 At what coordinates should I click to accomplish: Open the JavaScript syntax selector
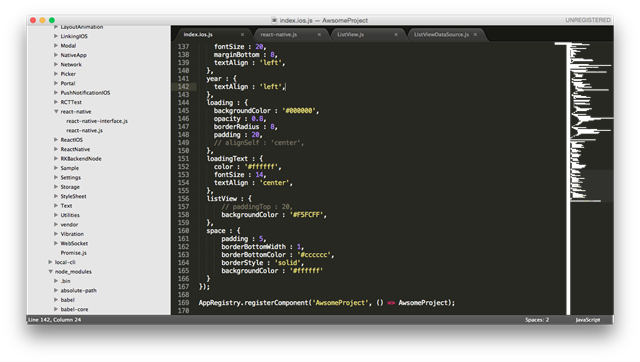pyautogui.click(x=588, y=320)
